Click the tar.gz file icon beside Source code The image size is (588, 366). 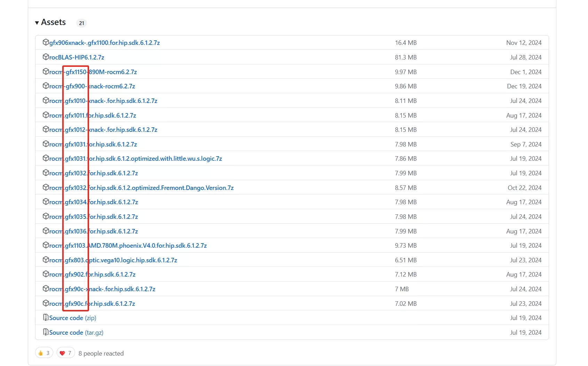coord(46,332)
